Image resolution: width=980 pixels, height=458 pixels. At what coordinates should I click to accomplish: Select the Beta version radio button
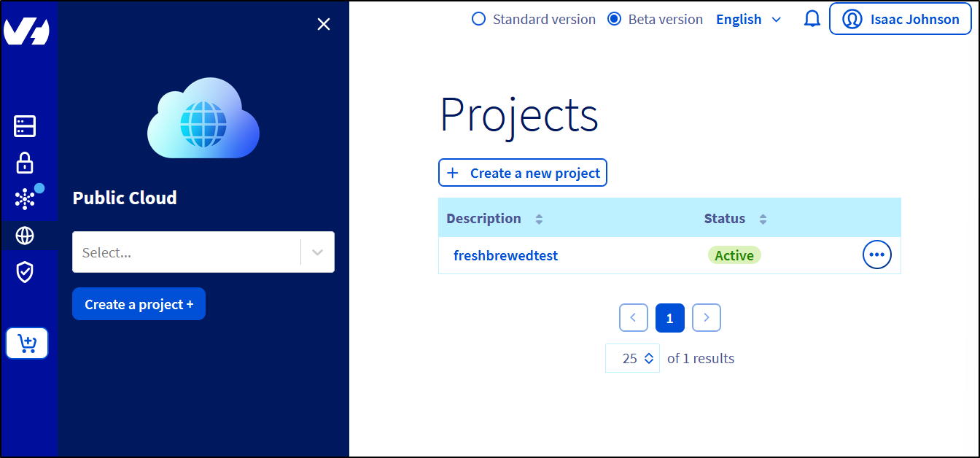tap(614, 20)
